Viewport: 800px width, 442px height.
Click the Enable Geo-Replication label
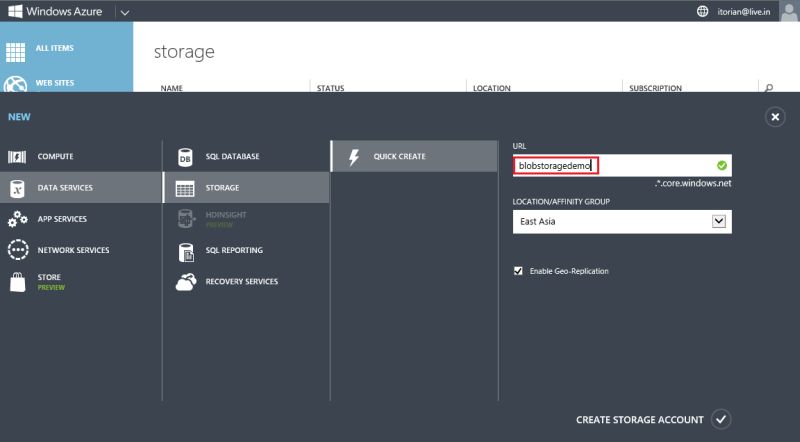[x=569, y=271]
